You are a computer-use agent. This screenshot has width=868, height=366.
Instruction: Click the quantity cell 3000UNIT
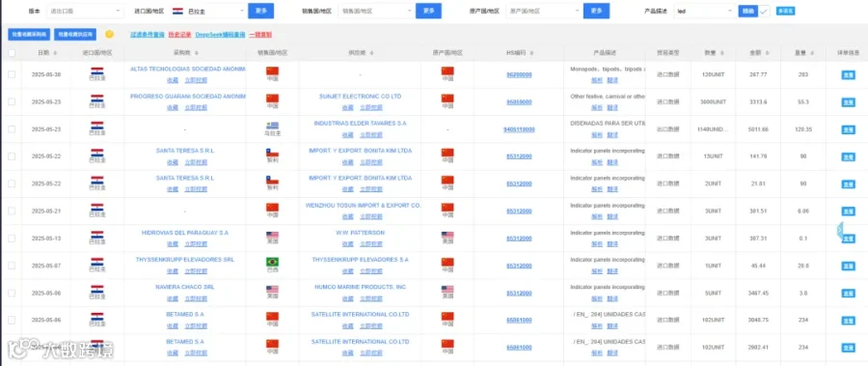coord(713,102)
